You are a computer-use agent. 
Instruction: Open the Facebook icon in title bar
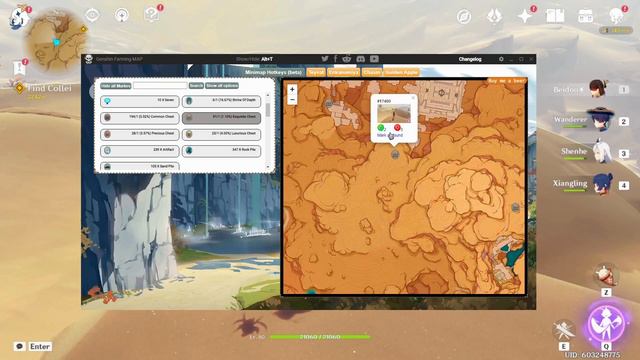click(x=336, y=59)
